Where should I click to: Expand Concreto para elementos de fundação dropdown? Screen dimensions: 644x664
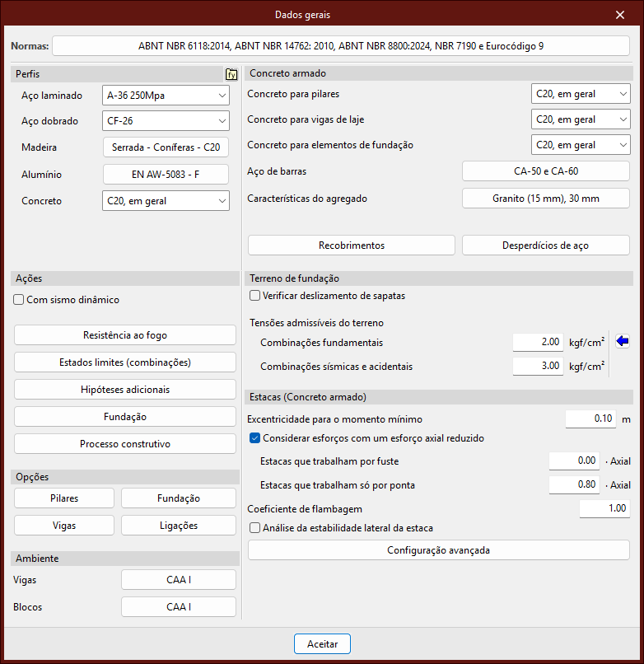581,145
